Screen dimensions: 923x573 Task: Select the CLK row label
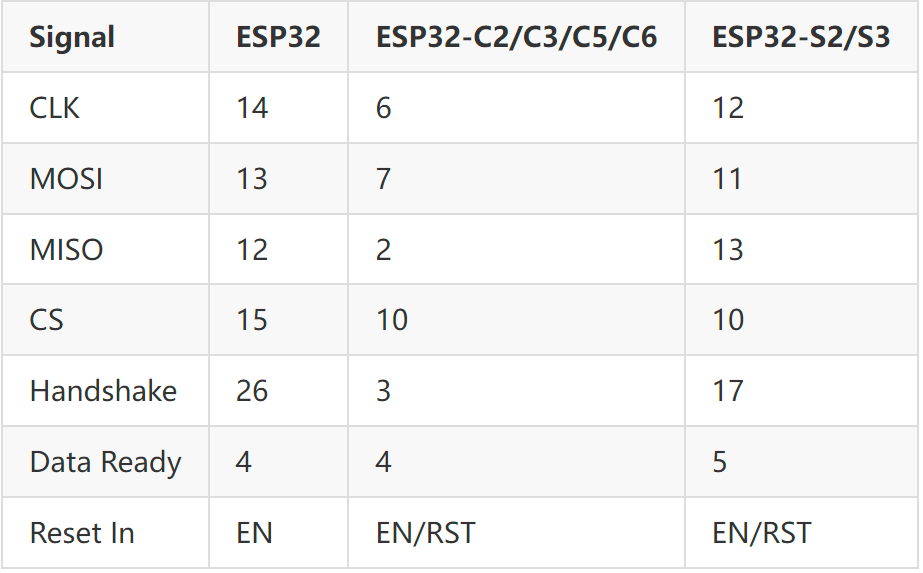click(54, 108)
